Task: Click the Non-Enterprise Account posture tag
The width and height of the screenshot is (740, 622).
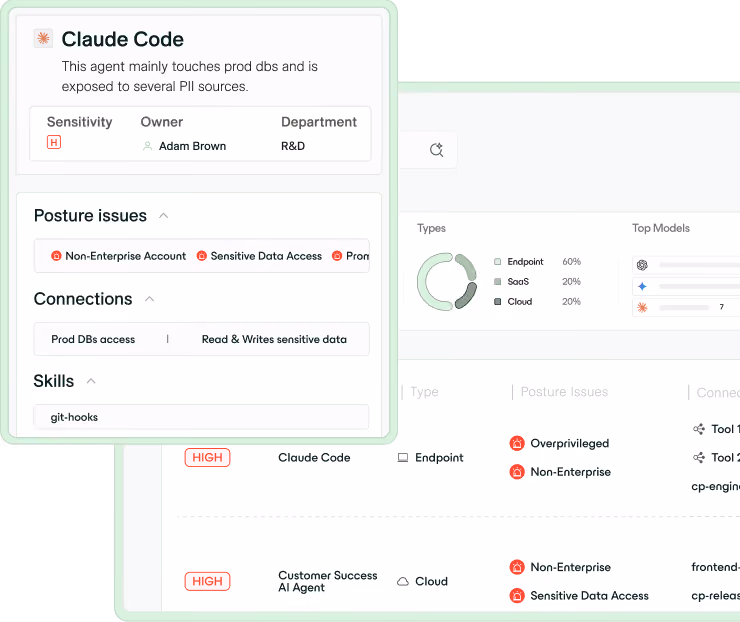Action: pyautogui.click(x=118, y=256)
